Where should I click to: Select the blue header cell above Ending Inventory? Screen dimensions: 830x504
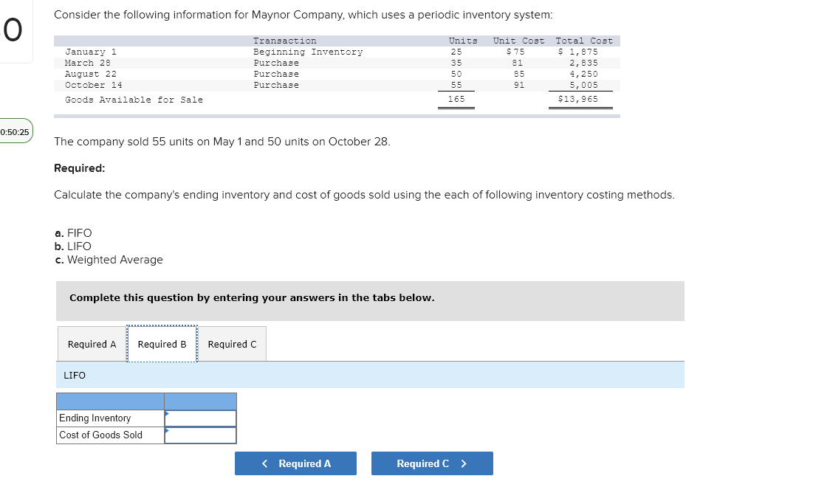click(201, 401)
